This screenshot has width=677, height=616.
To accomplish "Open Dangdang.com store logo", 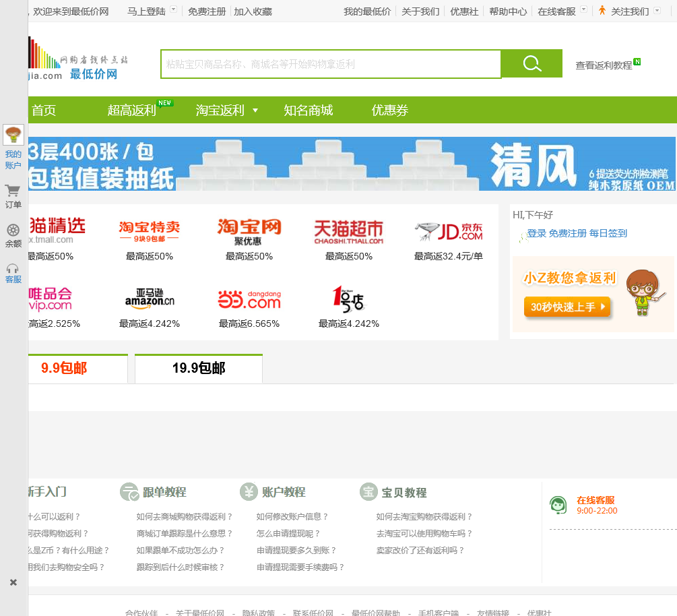I will tap(249, 299).
